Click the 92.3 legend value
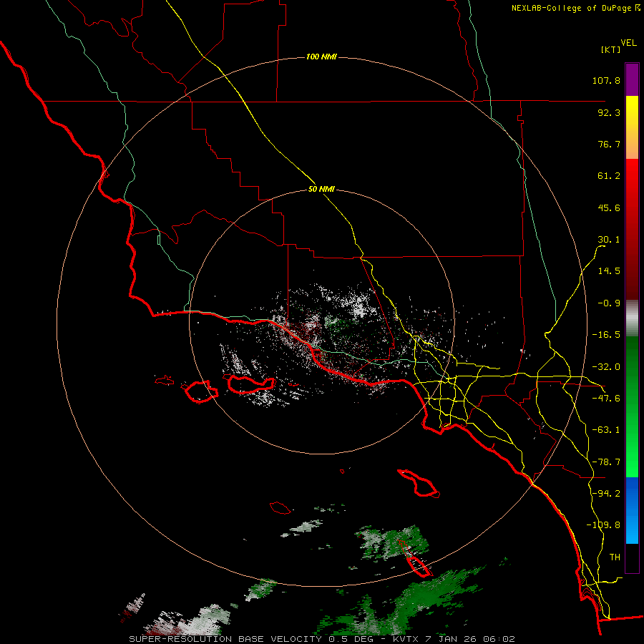 609,112
